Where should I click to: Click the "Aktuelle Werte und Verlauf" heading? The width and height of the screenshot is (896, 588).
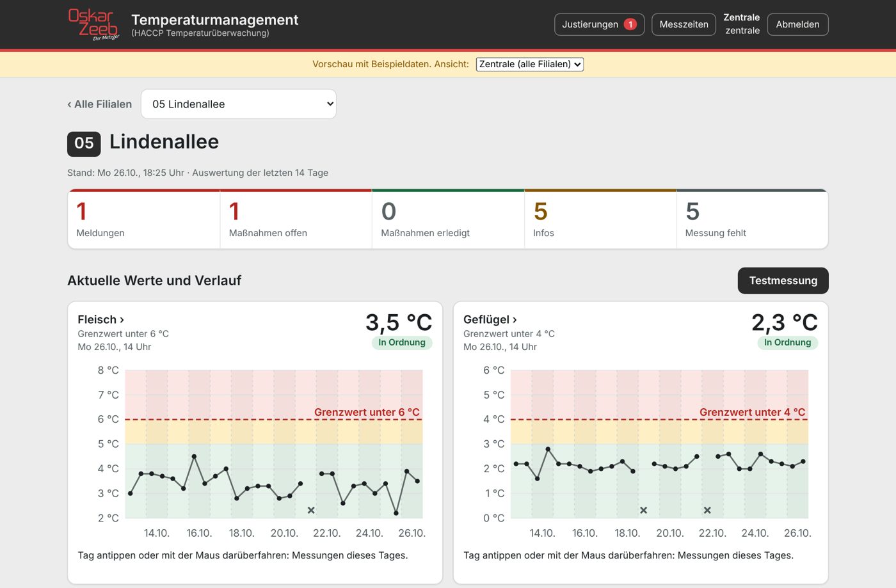[154, 280]
